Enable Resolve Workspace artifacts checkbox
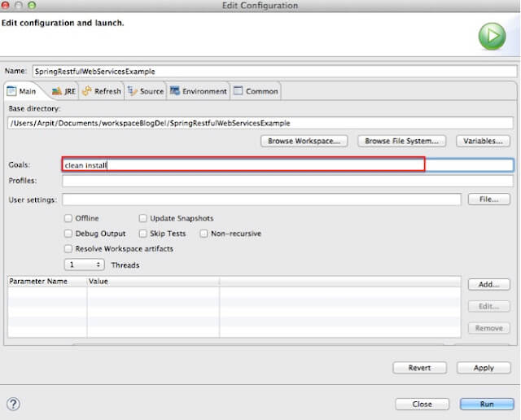The height and width of the screenshot is (420, 521). coord(68,249)
